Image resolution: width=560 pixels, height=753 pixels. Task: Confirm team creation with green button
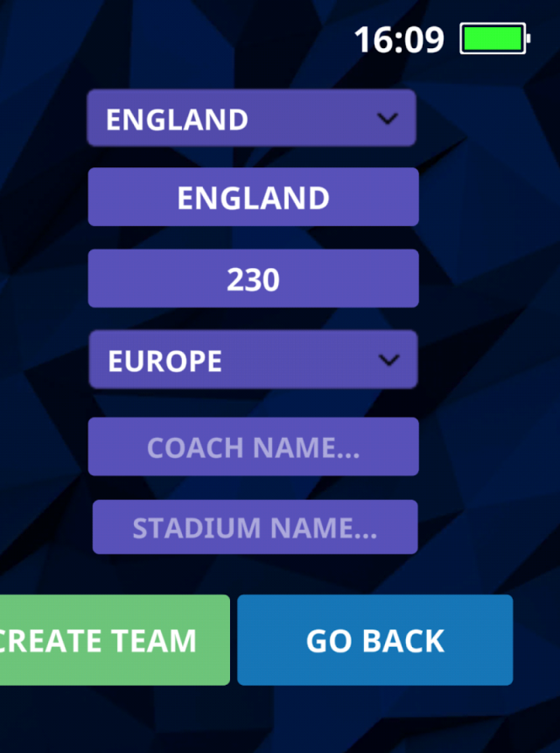(x=115, y=640)
